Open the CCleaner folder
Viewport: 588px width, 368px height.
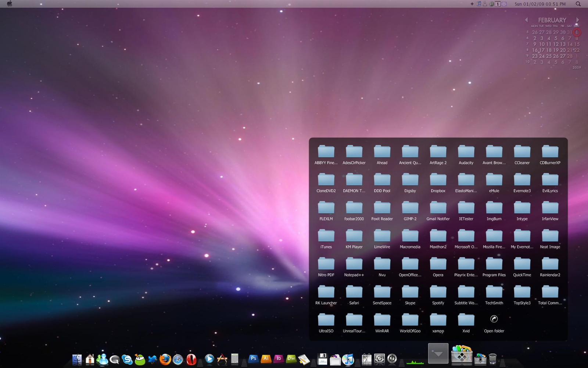tap(522, 155)
